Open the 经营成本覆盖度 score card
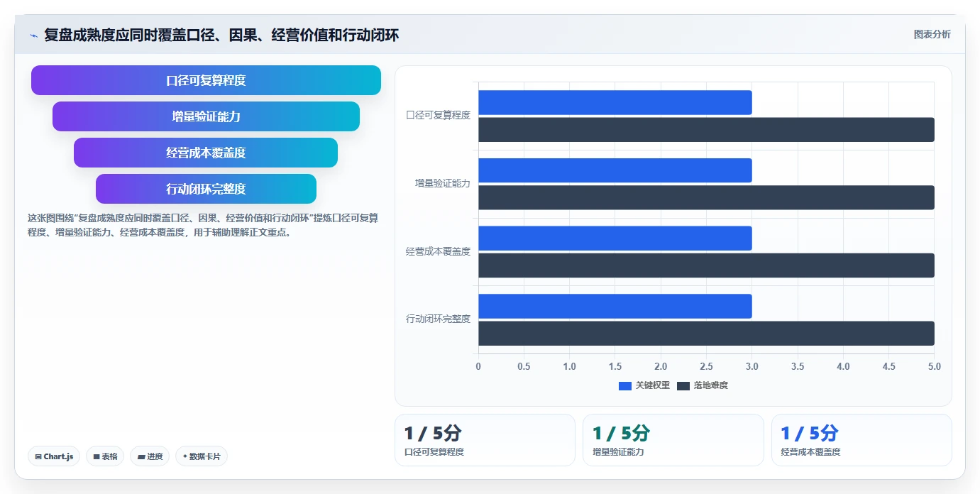 click(x=861, y=440)
